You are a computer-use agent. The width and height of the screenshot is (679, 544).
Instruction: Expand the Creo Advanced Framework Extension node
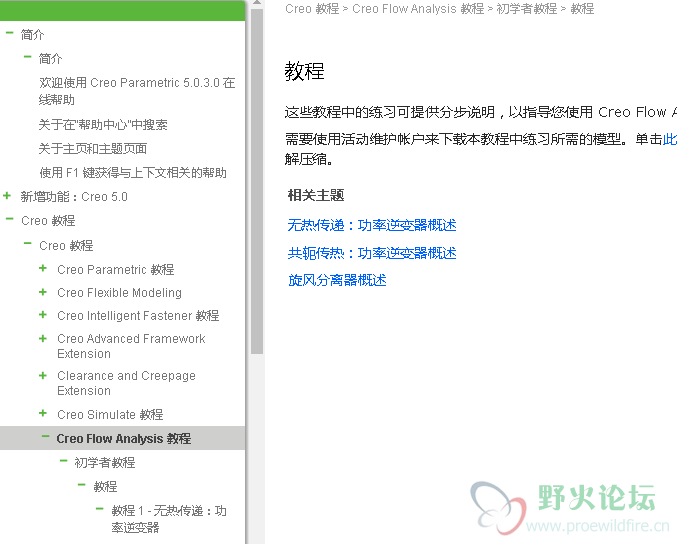pyautogui.click(x=42, y=338)
